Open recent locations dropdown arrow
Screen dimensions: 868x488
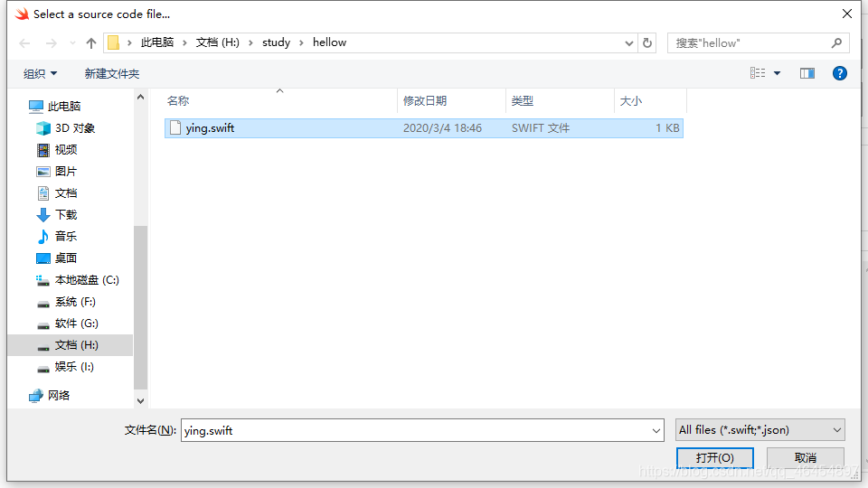coord(72,43)
